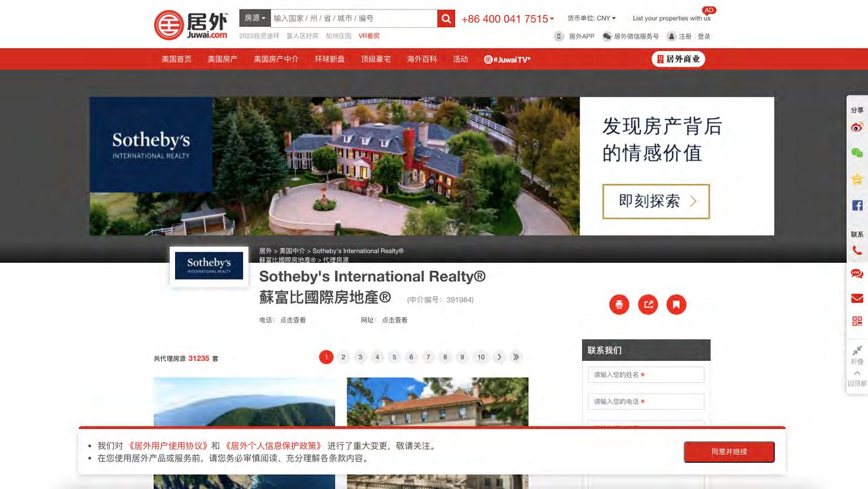Click the 居外微信服务号 text link
The image size is (868, 489).
click(636, 37)
